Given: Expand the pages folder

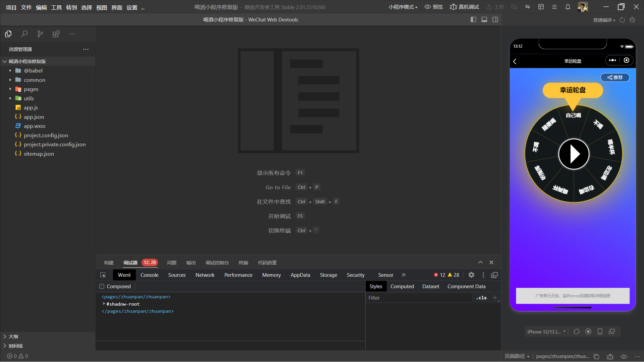Looking at the screenshot, I should point(31,89).
